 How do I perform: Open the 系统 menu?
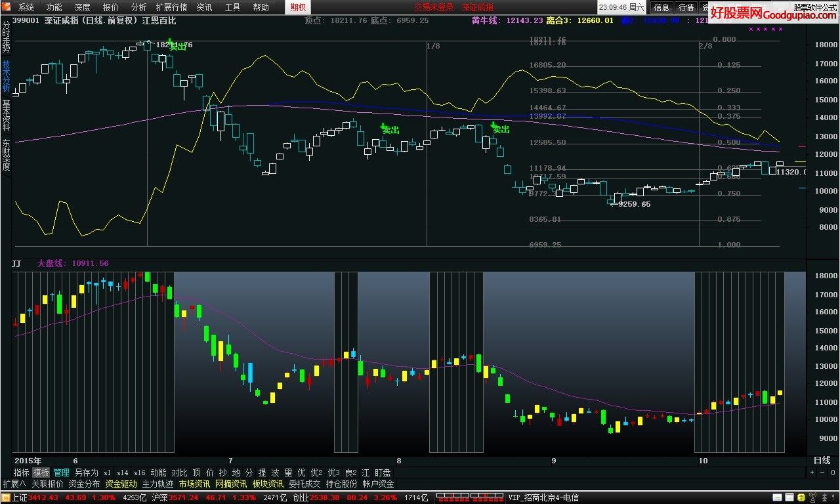pos(26,7)
